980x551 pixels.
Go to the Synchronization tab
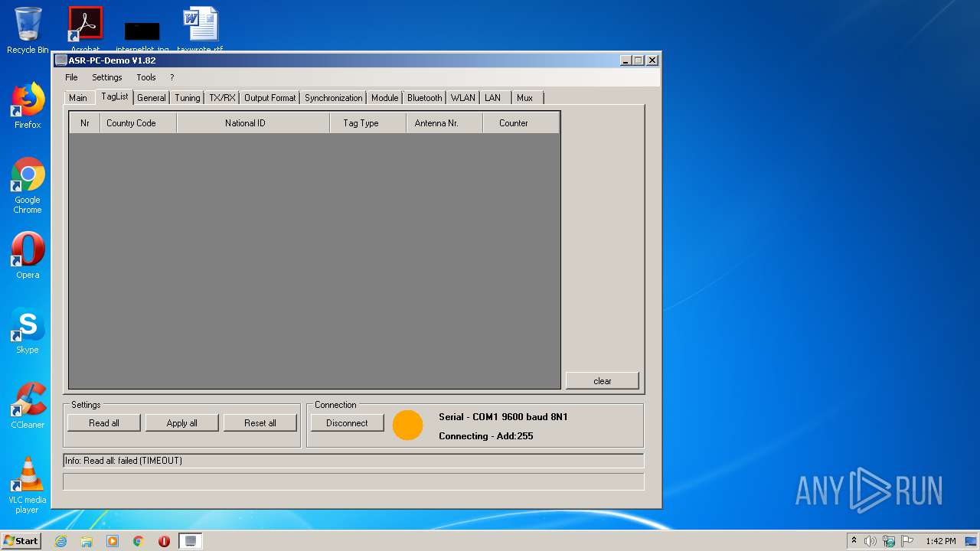[x=334, y=98]
